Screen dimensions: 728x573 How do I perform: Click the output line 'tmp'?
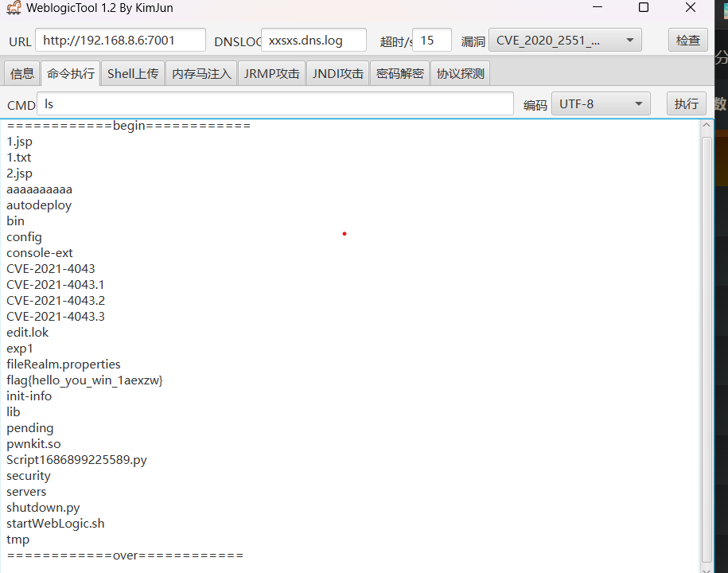[18, 540]
